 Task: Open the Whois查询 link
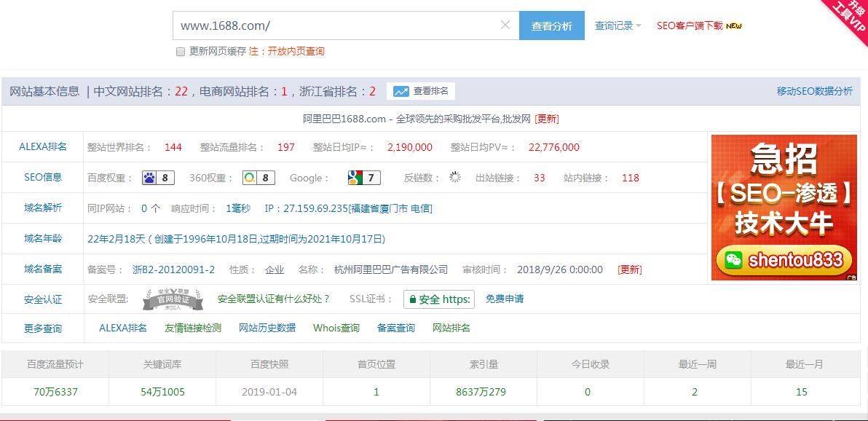coord(336,328)
